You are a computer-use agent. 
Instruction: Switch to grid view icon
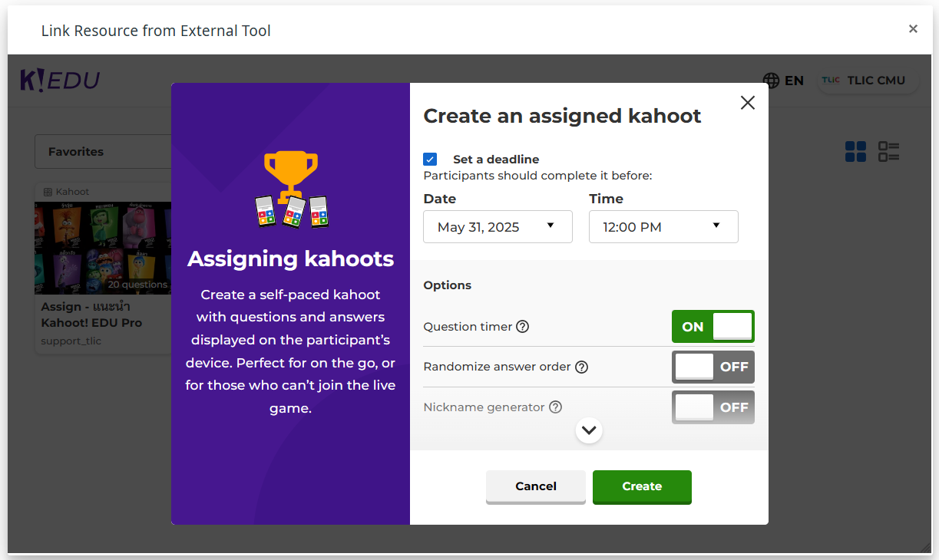[x=855, y=152]
